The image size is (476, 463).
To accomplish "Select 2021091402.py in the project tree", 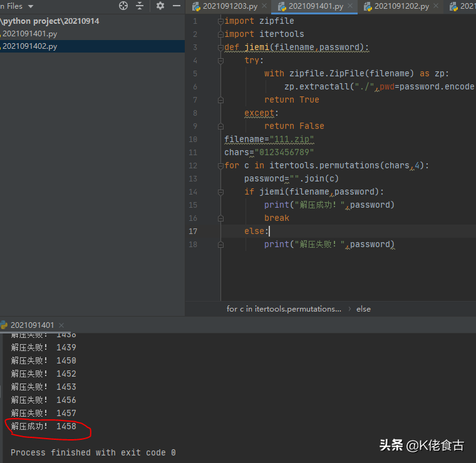I will click(x=29, y=46).
